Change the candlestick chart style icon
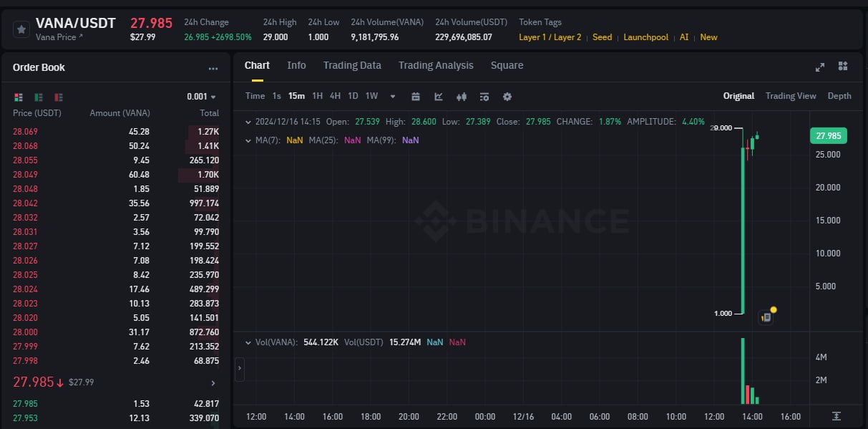This screenshot has width=868, height=429. point(462,96)
